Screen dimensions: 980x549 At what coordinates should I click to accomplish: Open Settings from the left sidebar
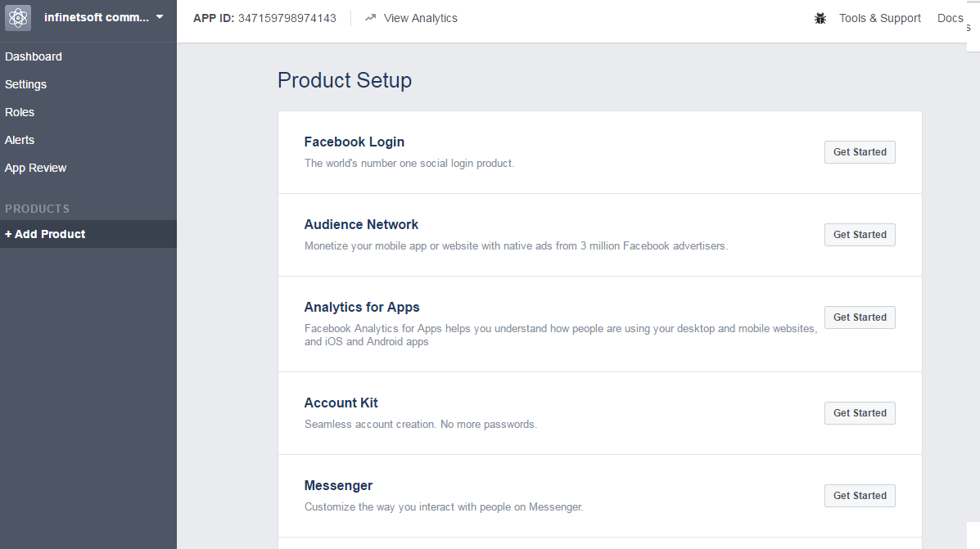(25, 84)
